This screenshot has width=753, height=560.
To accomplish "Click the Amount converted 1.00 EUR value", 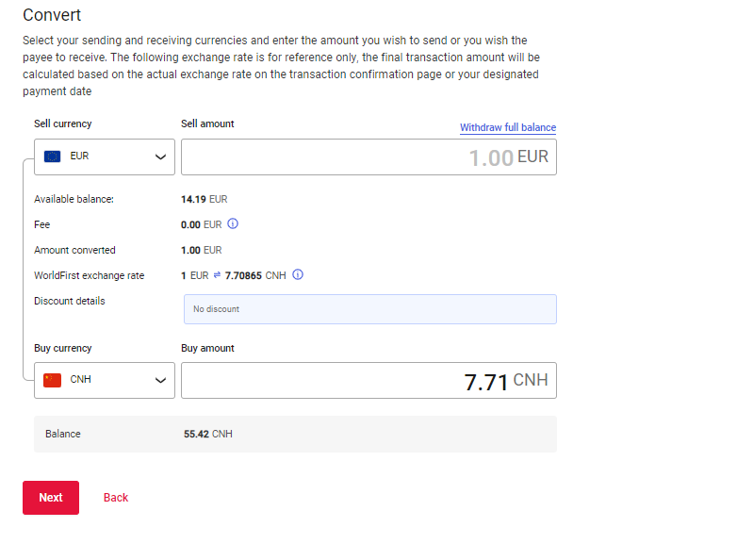I will [x=201, y=250].
